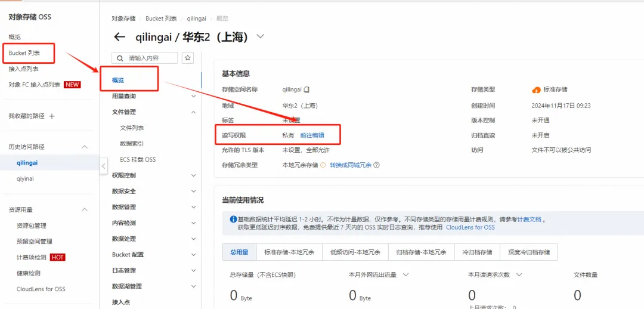Expand the Bucket 配置 menu section

pos(194,255)
